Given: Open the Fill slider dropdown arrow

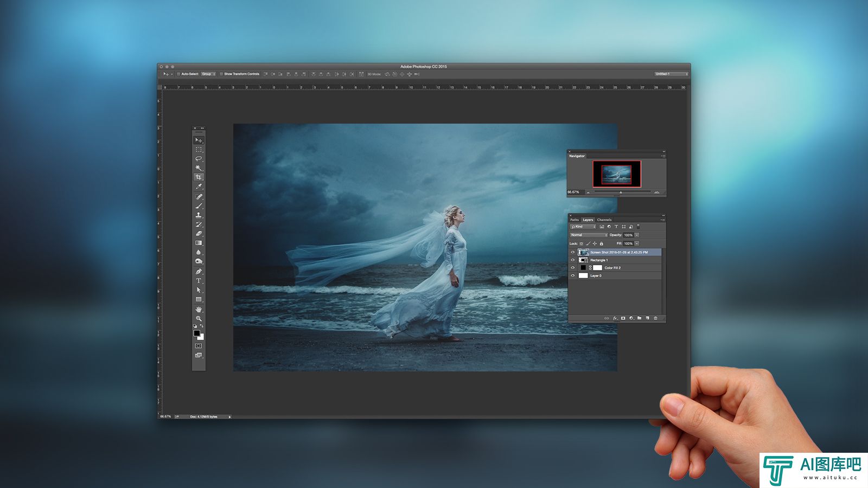Looking at the screenshot, I should tap(637, 243).
